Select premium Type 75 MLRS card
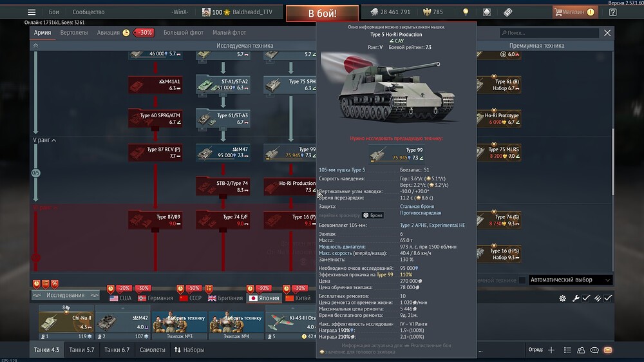This screenshot has height=362, width=644. pos(499,153)
